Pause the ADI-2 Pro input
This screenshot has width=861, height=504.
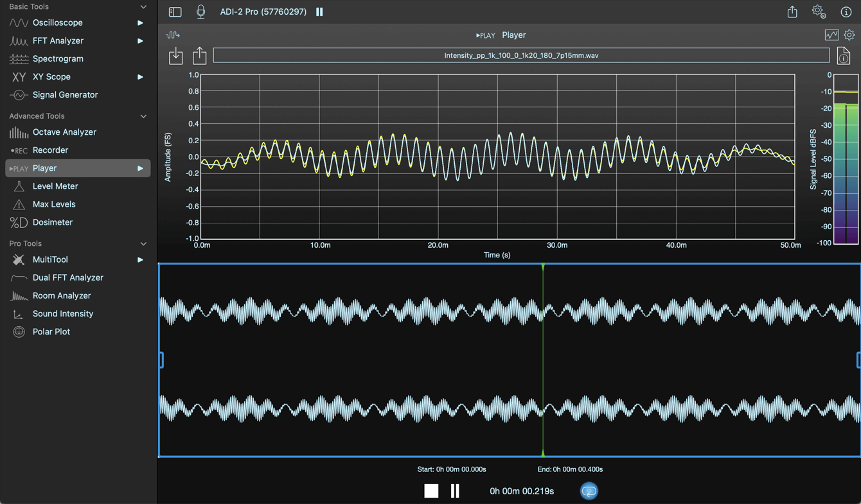pyautogui.click(x=319, y=12)
